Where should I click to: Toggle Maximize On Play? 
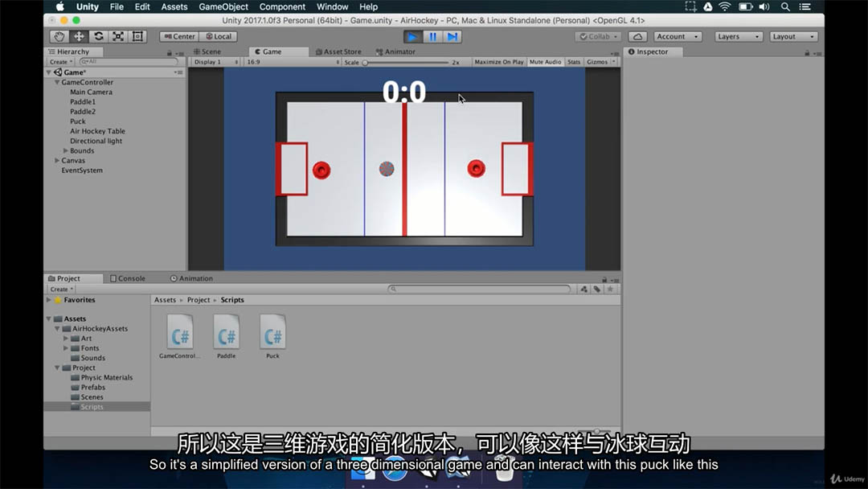click(498, 62)
